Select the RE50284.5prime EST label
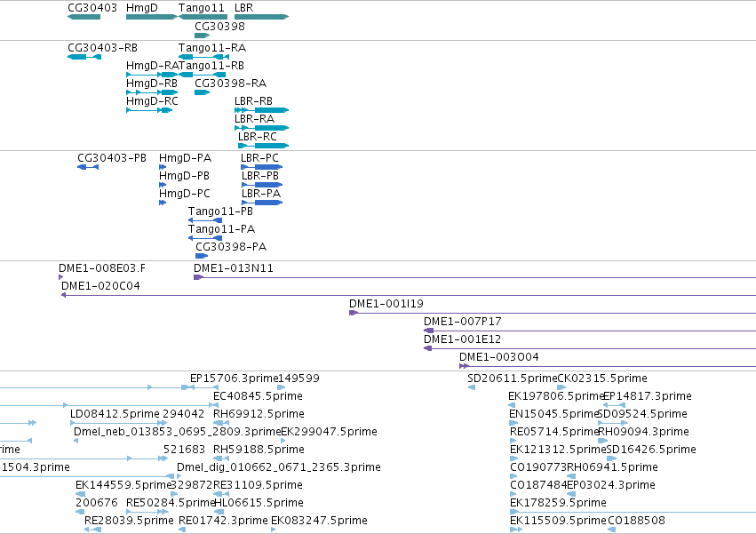756x534 pixels. tap(171, 504)
